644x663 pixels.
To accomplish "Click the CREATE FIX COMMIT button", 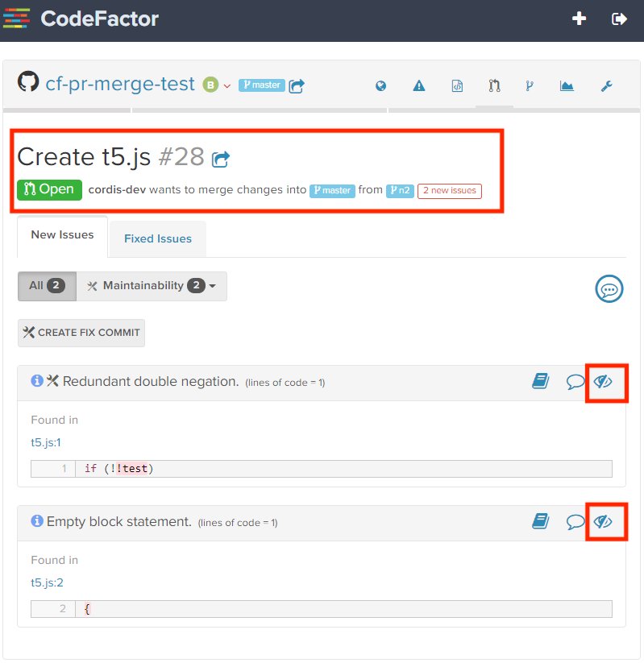I will click(x=81, y=333).
